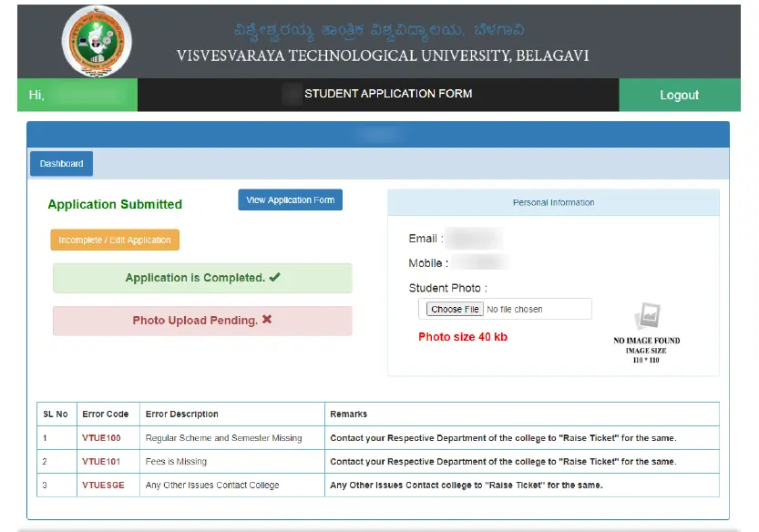The height and width of the screenshot is (532, 759).
Task: Click the Fees is Missing description
Action: 176,462
